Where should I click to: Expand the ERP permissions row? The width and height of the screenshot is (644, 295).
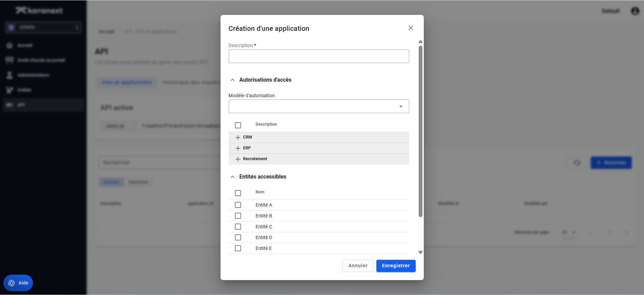[x=238, y=148]
